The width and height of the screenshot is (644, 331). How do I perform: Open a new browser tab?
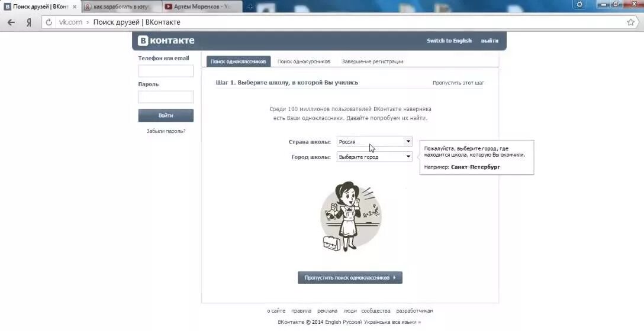(x=250, y=7)
